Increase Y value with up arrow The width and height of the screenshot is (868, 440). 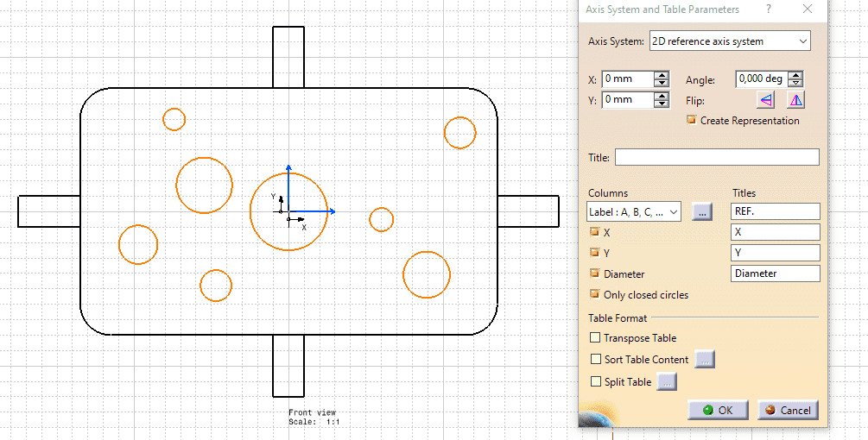coord(662,96)
